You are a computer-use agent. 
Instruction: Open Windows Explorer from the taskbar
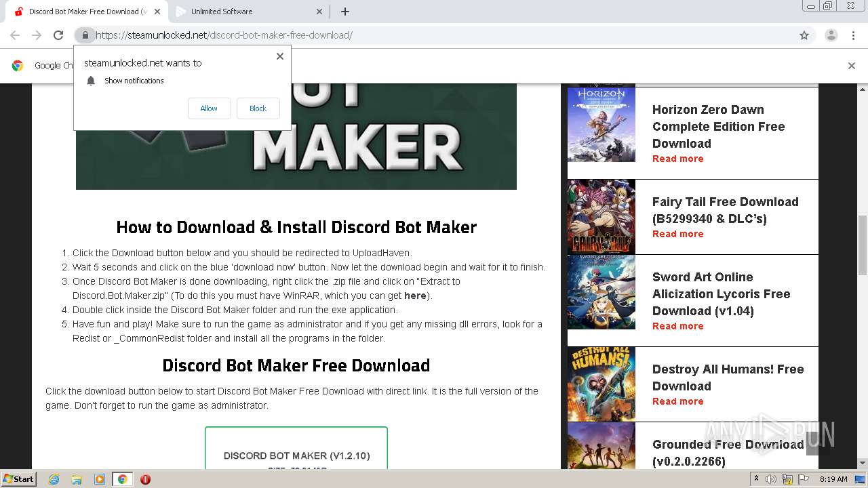77,479
